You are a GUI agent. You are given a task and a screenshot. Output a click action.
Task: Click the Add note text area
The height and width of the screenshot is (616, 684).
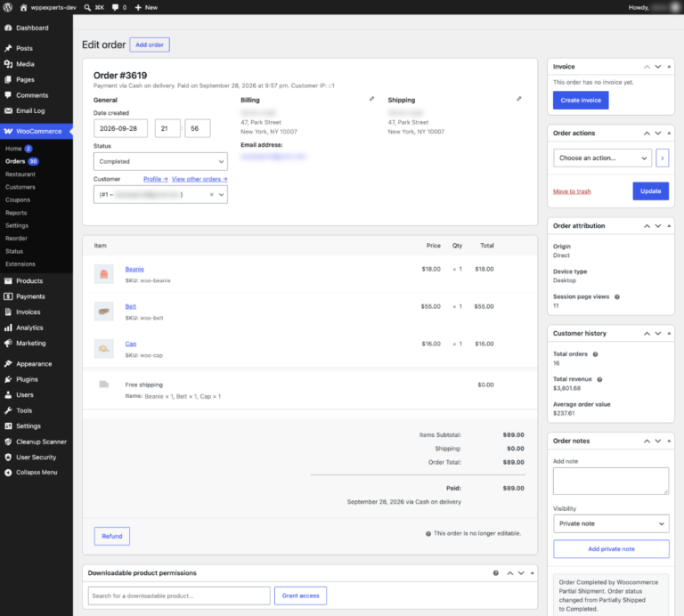click(x=611, y=482)
